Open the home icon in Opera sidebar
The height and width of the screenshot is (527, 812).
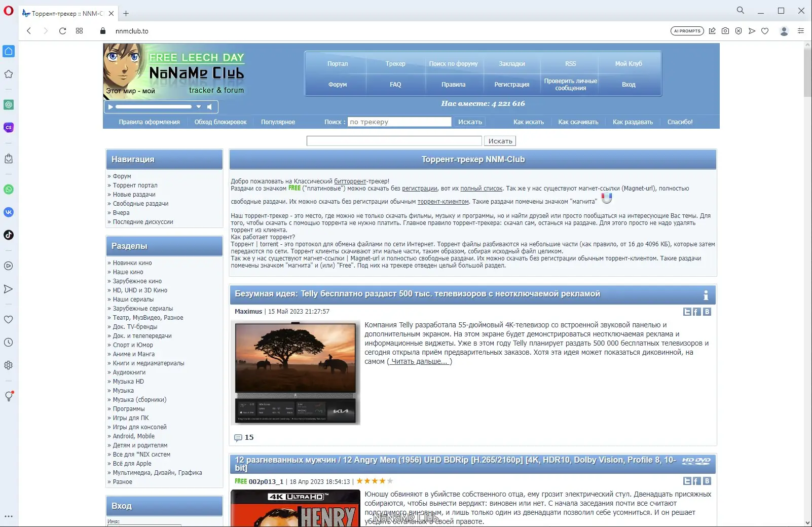coord(9,51)
